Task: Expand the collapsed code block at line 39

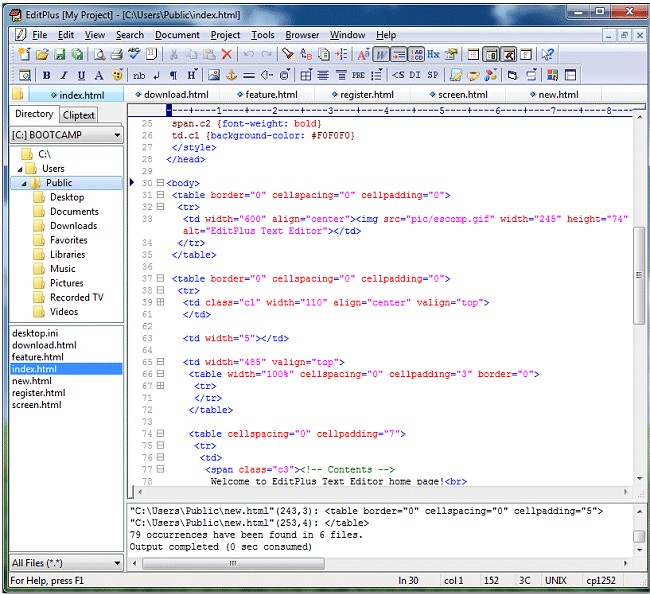Action: click(160, 302)
